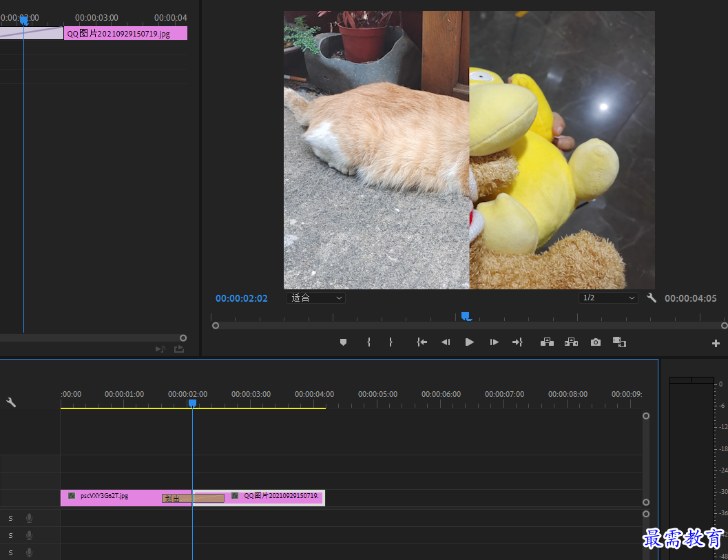Click 00:00:04:00 on the timeline ruler
This screenshot has width=728, height=560.
(314, 394)
